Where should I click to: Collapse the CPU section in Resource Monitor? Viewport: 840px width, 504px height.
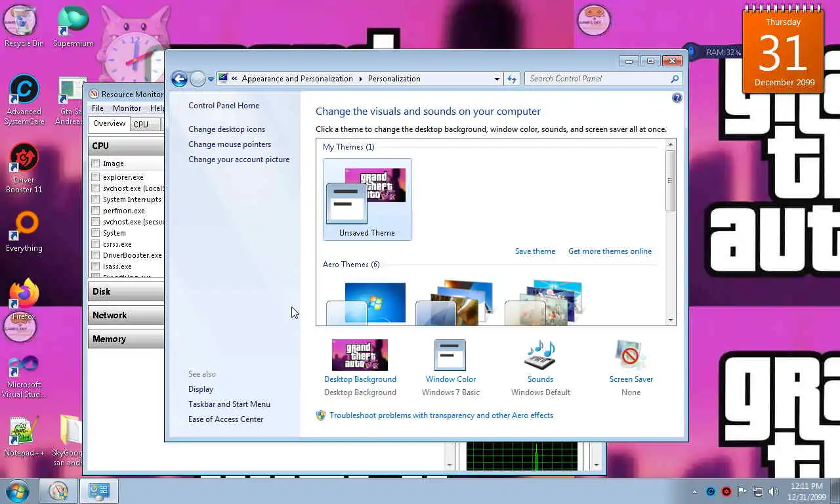pyautogui.click(x=126, y=146)
